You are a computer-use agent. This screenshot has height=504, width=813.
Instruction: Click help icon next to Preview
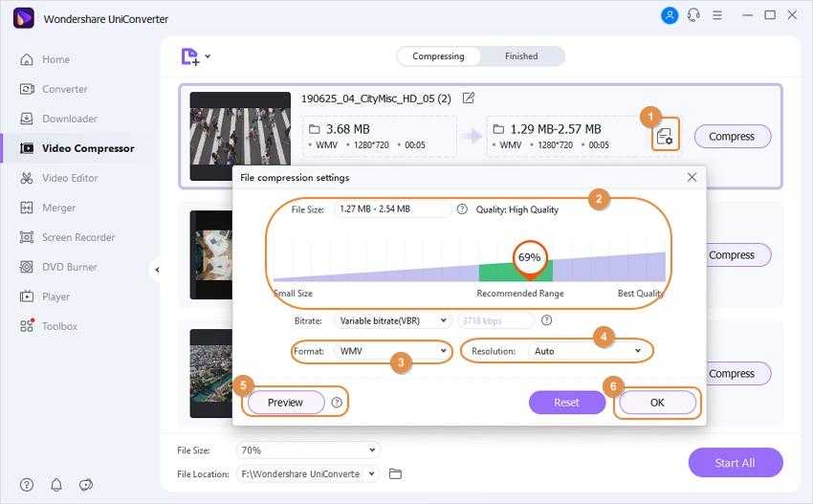coord(337,403)
